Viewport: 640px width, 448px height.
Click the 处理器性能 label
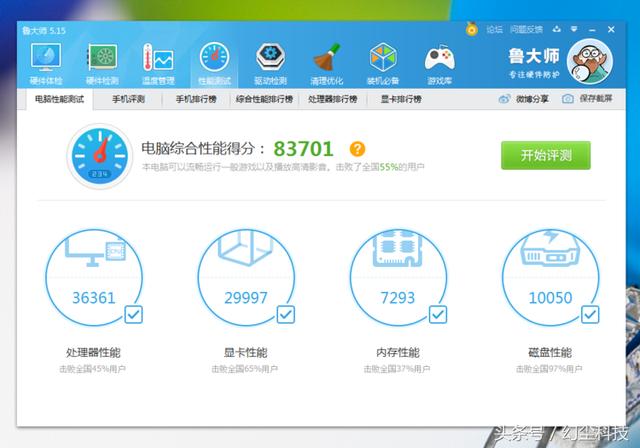click(x=93, y=353)
